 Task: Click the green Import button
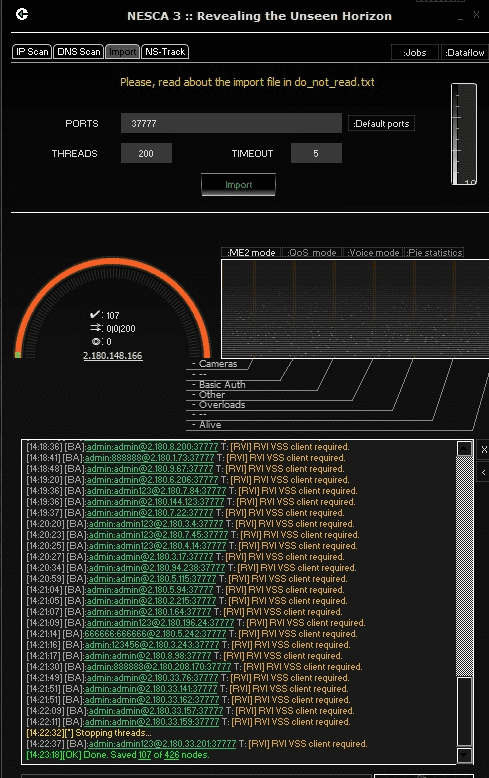pyautogui.click(x=239, y=185)
